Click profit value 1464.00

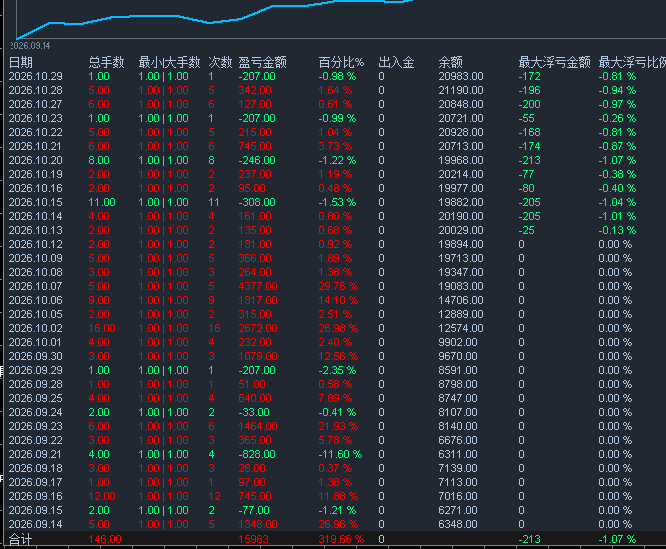click(x=257, y=427)
